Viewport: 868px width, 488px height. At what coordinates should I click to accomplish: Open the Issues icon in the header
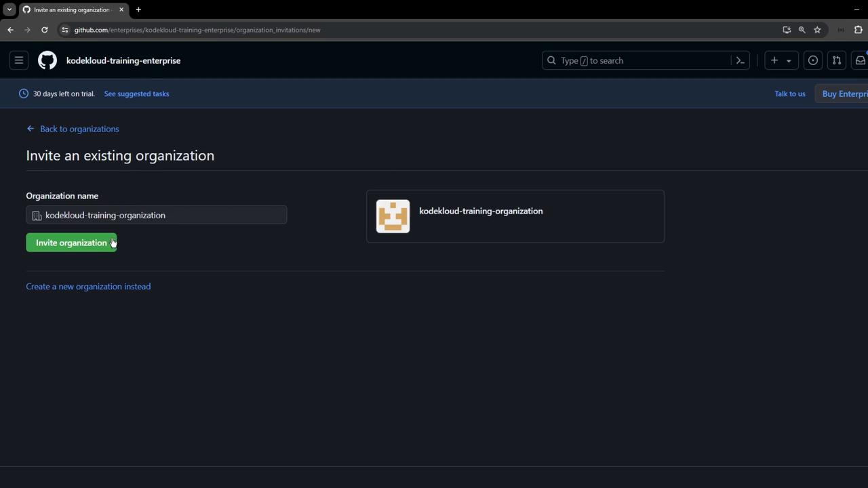tap(813, 60)
